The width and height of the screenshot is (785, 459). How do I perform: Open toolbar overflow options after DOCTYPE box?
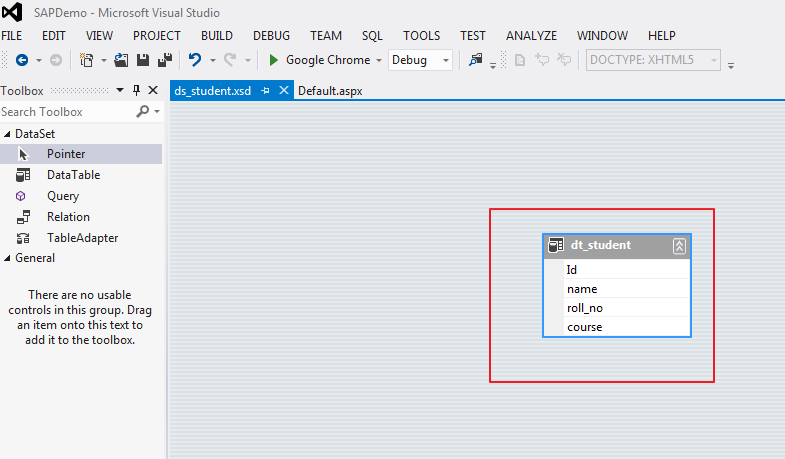click(x=731, y=66)
